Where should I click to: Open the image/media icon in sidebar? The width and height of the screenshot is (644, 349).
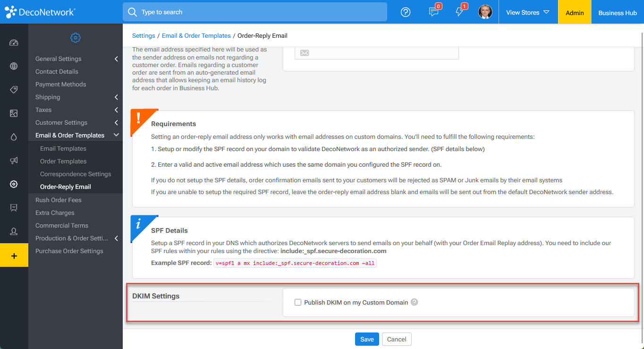pos(14,113)
